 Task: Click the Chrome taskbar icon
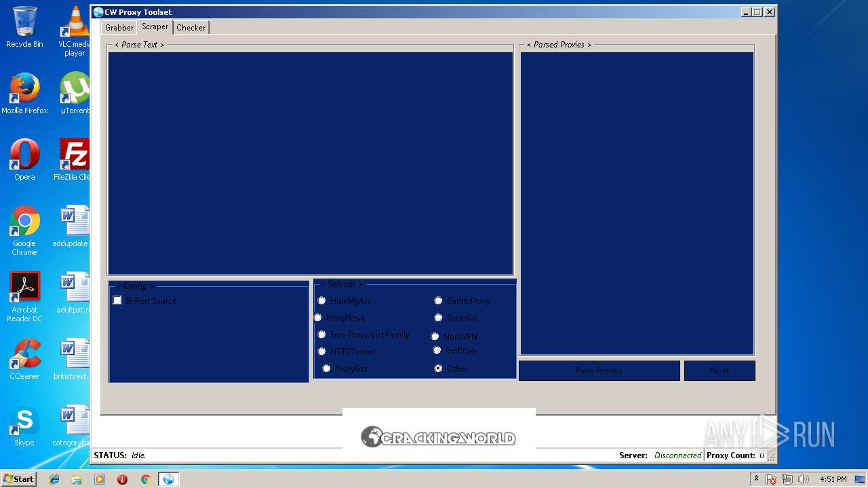(x=145, y=479)
